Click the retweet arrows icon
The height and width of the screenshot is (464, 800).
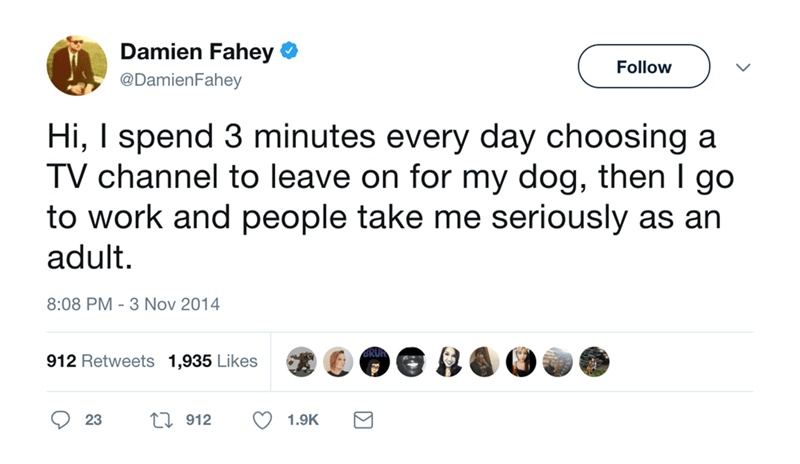tap(156, 422)
